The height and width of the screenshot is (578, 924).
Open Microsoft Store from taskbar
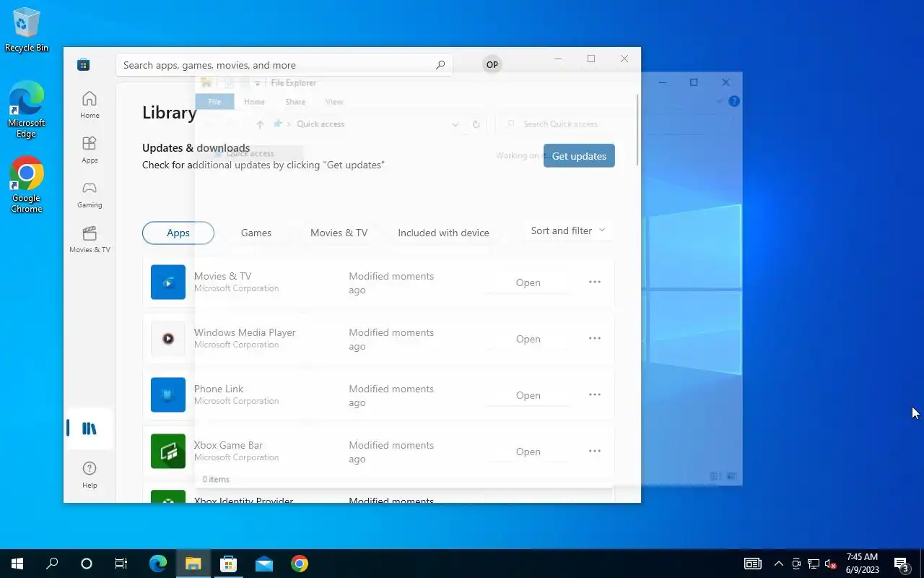click(229, 564)
